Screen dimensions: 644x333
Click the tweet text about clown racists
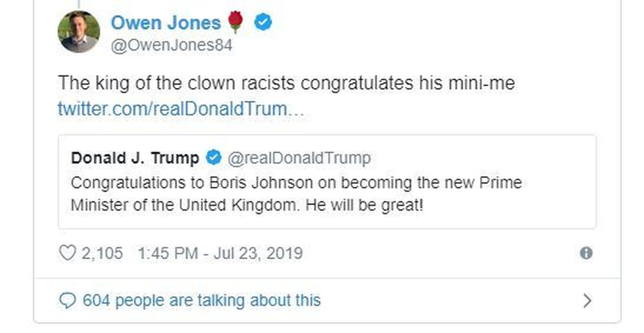tap(286, 83)
